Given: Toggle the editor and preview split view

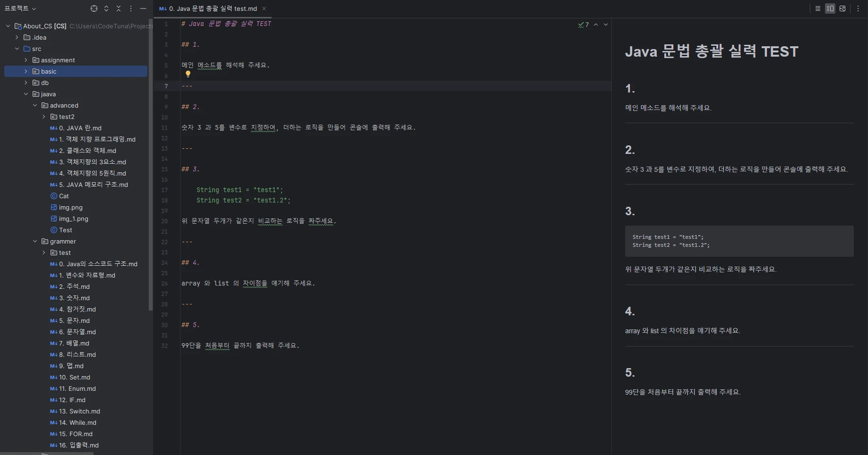Looking at the screenshot, I should tap(830, 8).
